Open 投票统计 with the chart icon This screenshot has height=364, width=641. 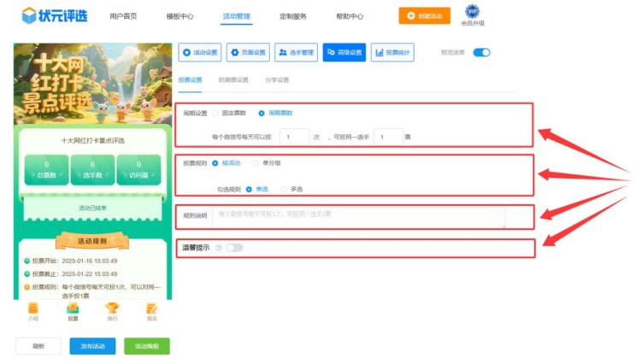(392, 53)
